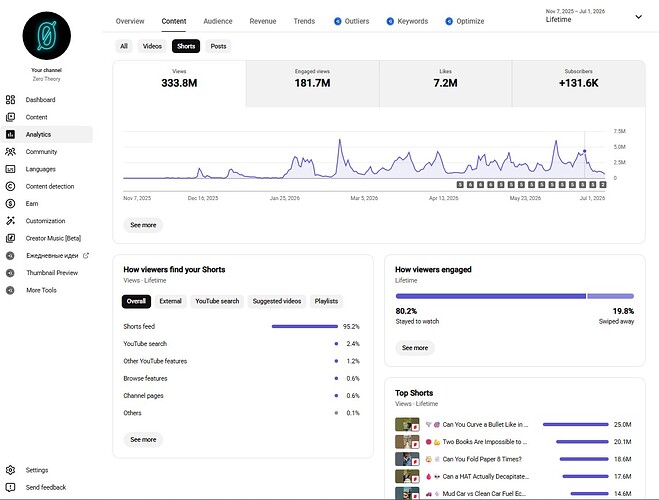Open the Content detection copyright icon
Screen dimensions: 659x500
click(x=11, y=186)
